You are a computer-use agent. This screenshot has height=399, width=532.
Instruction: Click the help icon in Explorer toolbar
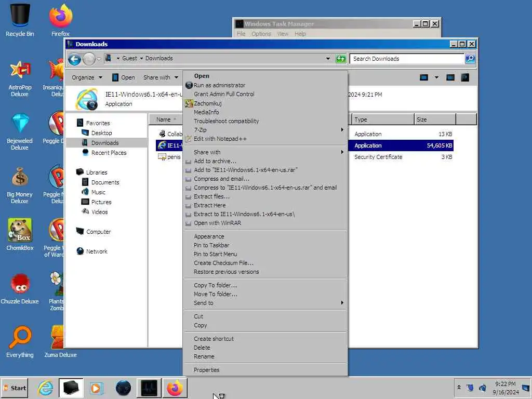(465, 77)
